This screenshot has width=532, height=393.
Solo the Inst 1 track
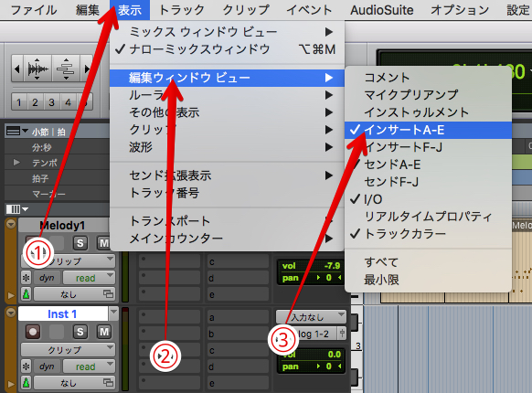point(80,332)
